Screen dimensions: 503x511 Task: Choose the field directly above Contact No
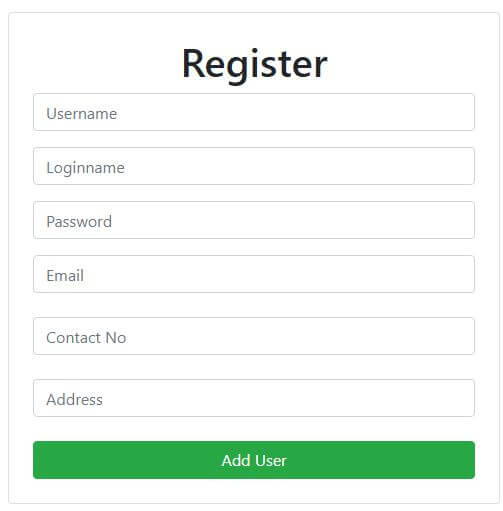coord(254,274)
